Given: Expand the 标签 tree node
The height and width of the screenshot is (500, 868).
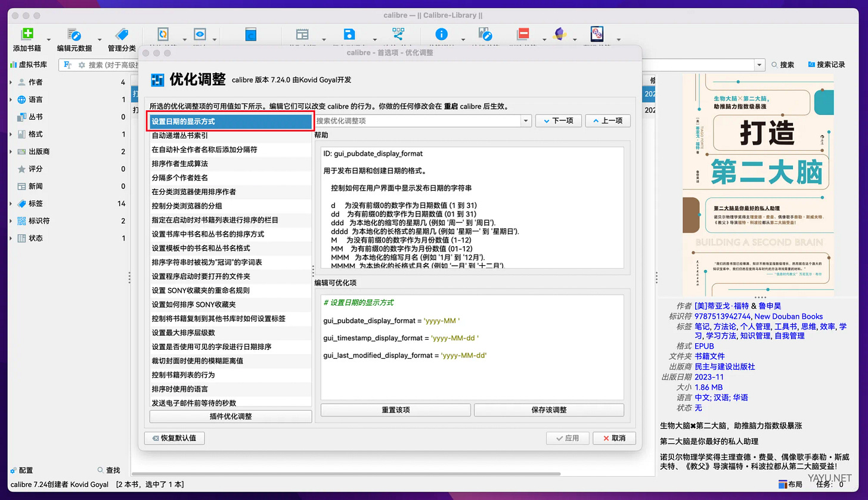Looking at the screenshot, I should point(11,203).
